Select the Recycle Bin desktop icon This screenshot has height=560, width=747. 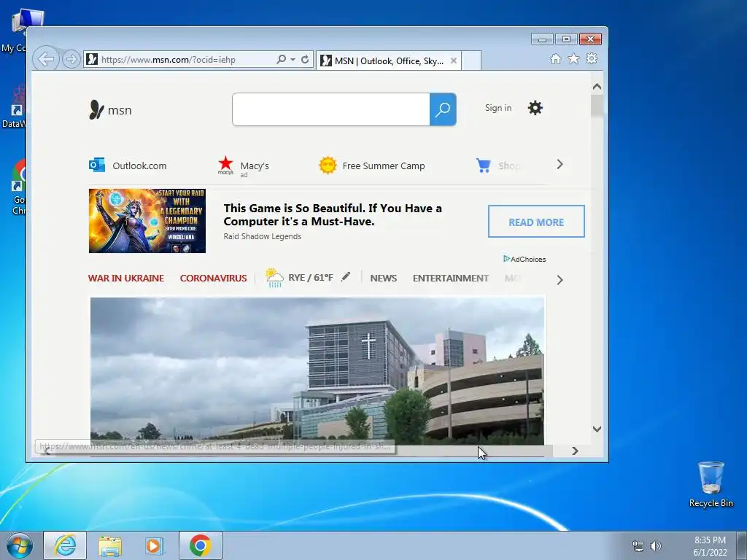(711, 484)
